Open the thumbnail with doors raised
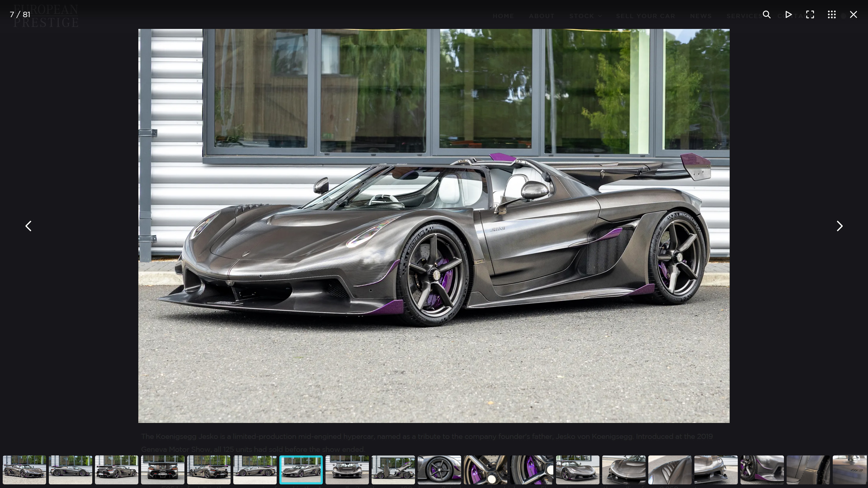The image size is (868, 488). click(393, 470)
